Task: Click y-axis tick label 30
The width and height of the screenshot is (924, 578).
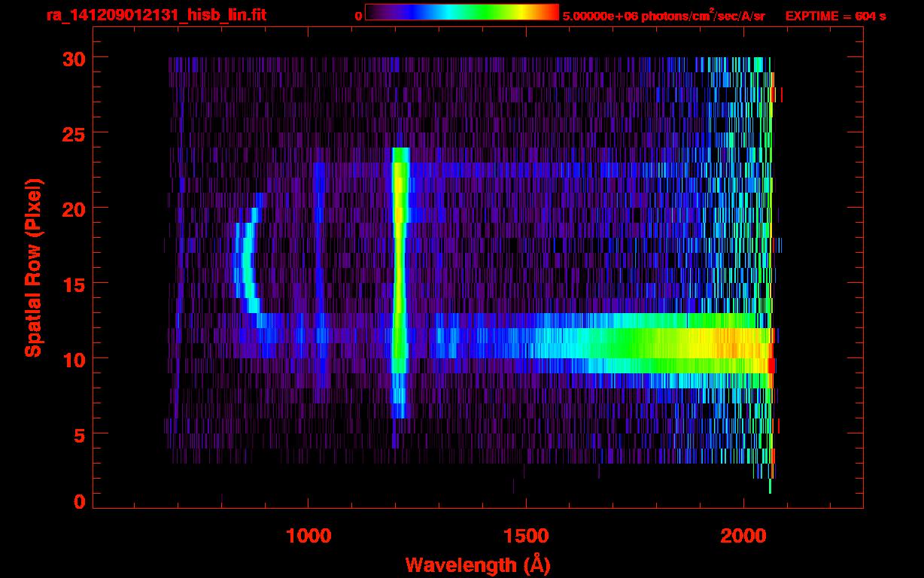Action: click(72, 58)
